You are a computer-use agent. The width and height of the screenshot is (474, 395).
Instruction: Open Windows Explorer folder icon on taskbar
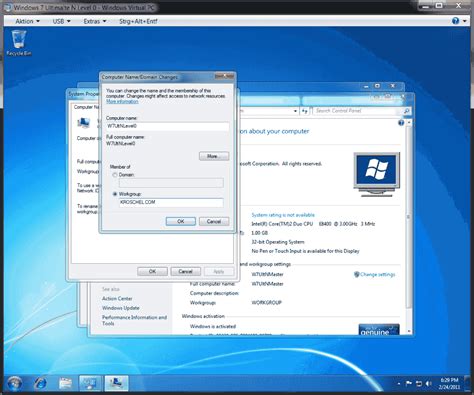pos(65,383)
